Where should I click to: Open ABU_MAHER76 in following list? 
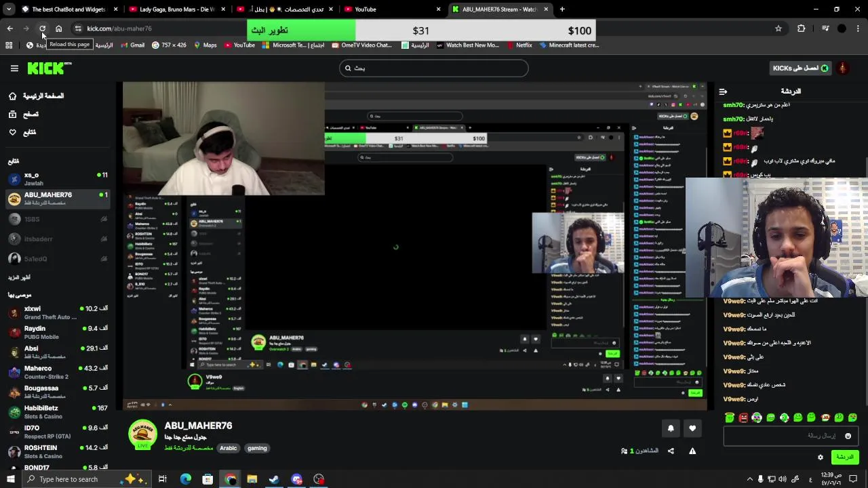pyautogui.click(x=58, y=199)
